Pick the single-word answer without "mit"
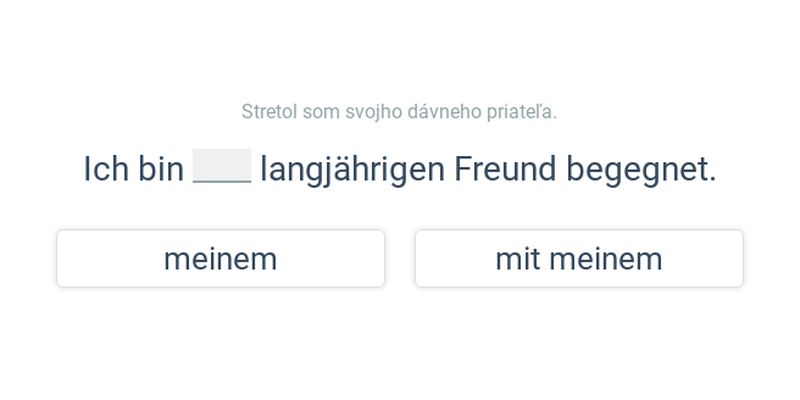Screen dimensions: 800x400 pyautogui.click(x=220, y=258)
